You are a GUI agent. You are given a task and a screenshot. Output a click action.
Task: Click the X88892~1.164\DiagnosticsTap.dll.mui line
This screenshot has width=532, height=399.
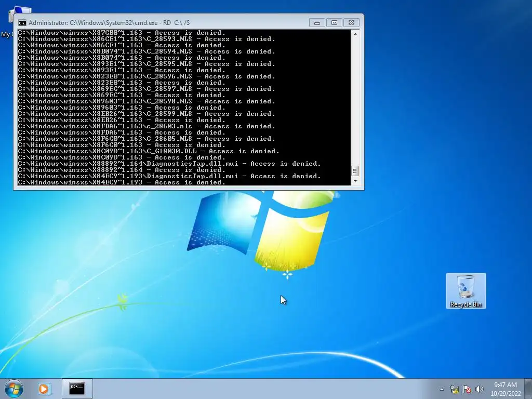[x=169, y=164]
